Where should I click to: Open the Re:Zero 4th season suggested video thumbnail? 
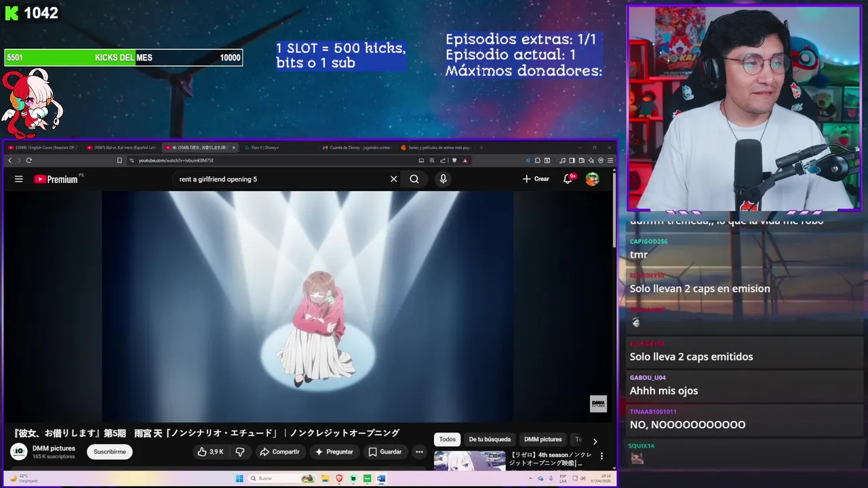pyautogui.click(x=469, y=460)
